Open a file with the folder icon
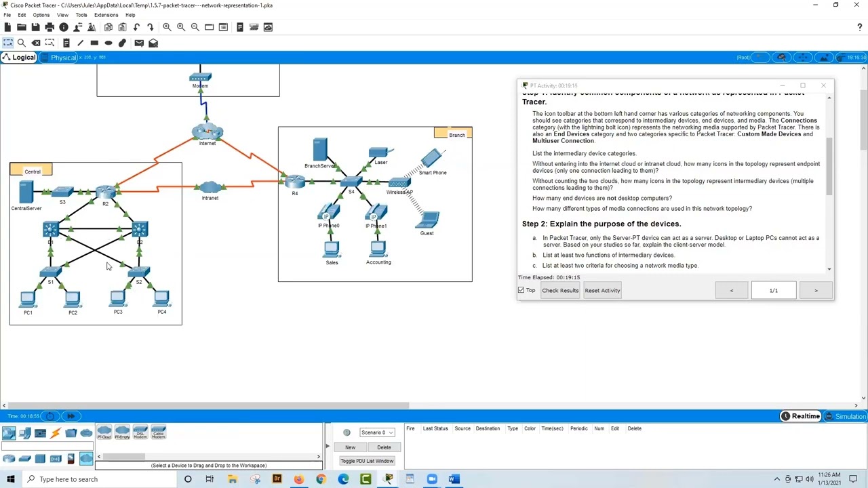The image size is (868, 488). coord(22,27)
